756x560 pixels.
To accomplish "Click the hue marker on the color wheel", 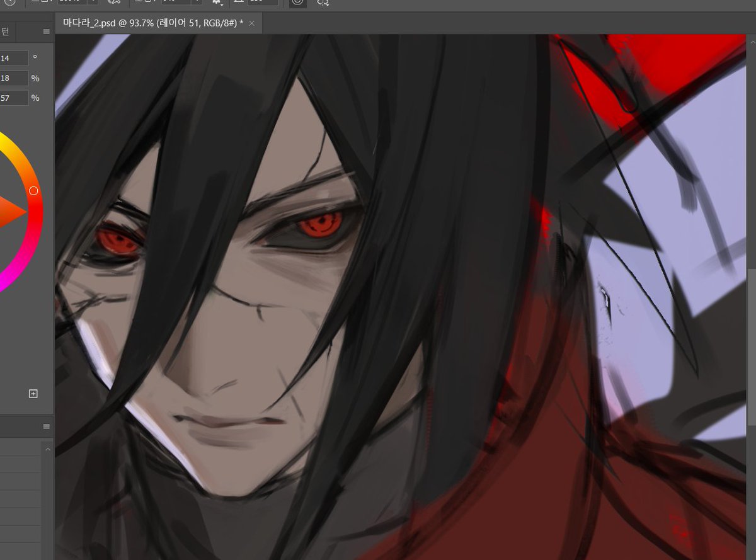I will pyautogui.click(x=34, y=190).
